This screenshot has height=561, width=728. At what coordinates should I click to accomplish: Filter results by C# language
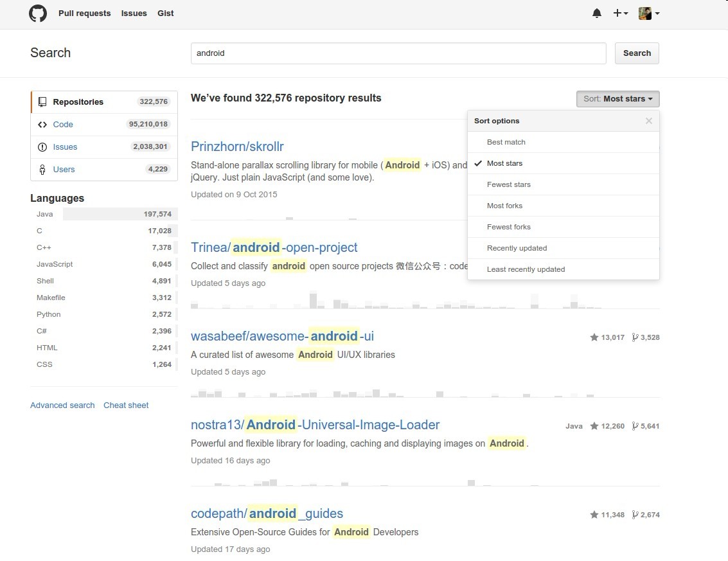pos(104,331)
